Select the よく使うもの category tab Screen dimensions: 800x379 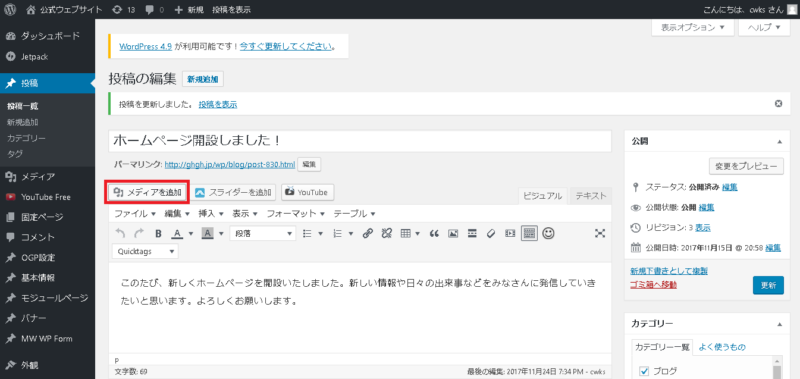coord(721,347)
